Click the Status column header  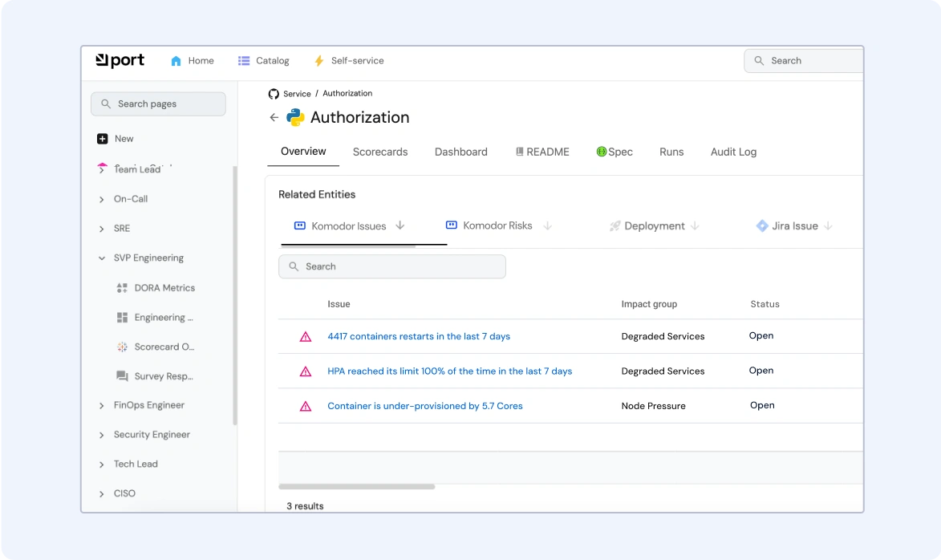[x=765, y=304]
